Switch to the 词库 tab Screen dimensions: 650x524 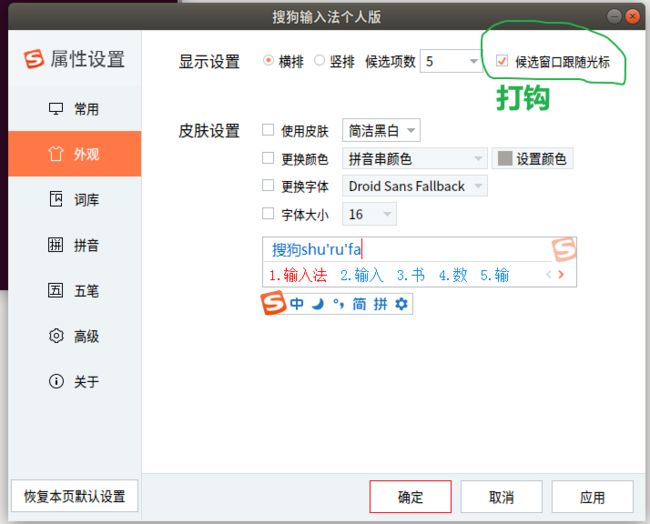coord(75,199)
